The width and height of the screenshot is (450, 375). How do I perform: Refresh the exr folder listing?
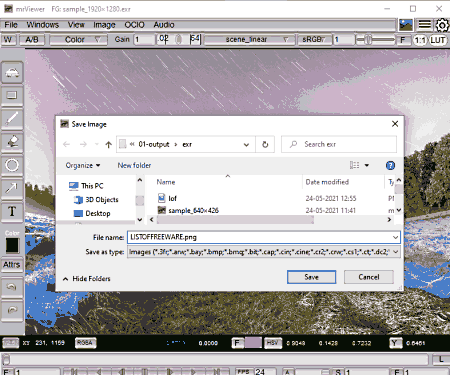pos(265,144)
